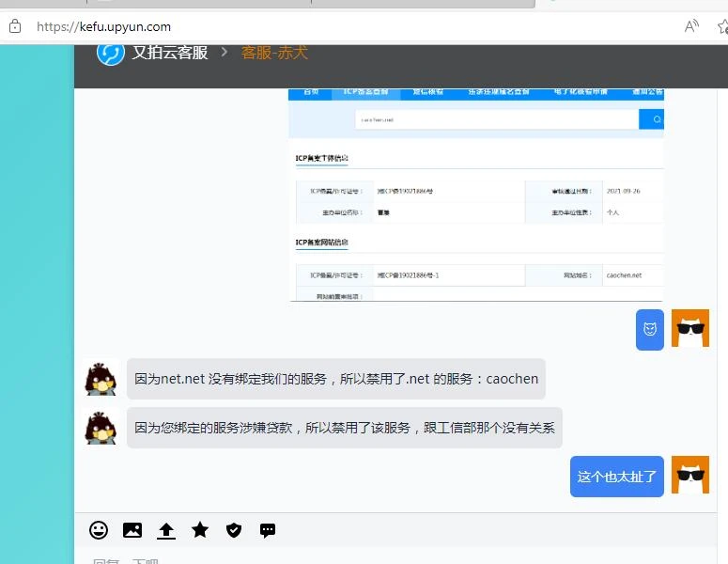728x564 pixels.
Task: Click the speech bubble message icon
Action: (x=268, y=530)
